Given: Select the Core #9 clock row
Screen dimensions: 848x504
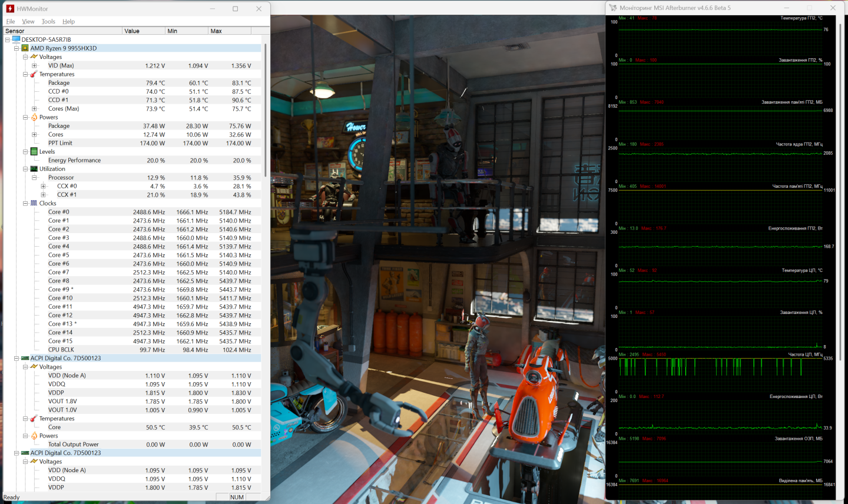Looking at the screenshot, I should click(59, 289).
